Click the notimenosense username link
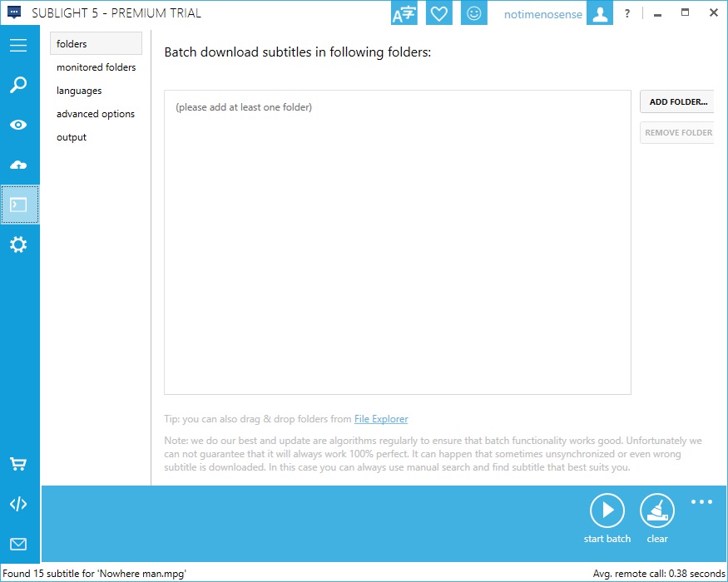The image size is (728, 582). click(542, 14)
